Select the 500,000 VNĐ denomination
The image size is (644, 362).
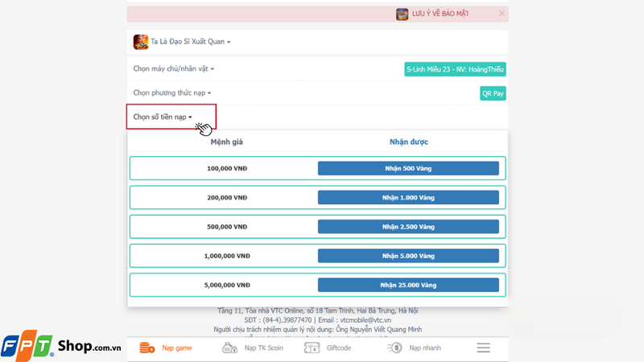click(x=227, y=227)
